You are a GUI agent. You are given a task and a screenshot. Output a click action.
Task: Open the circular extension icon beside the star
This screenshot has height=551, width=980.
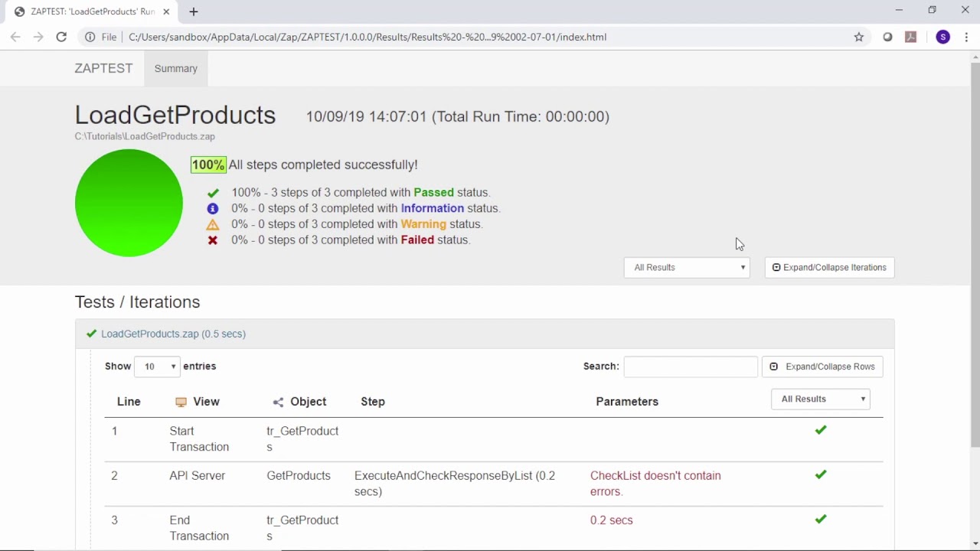click(887, 37)
